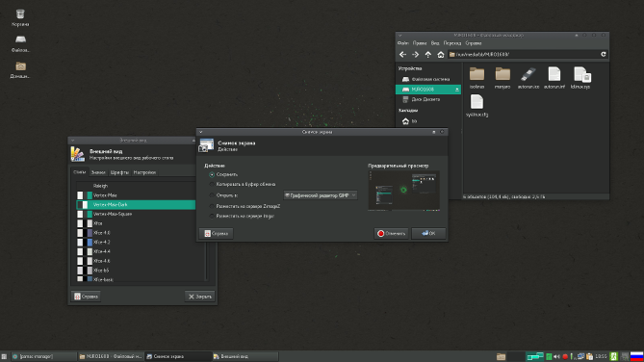This screenshot has height=362, width=644.
Task: Click the Xfce-4.2 theme color swatch
Action: point(85,243)
